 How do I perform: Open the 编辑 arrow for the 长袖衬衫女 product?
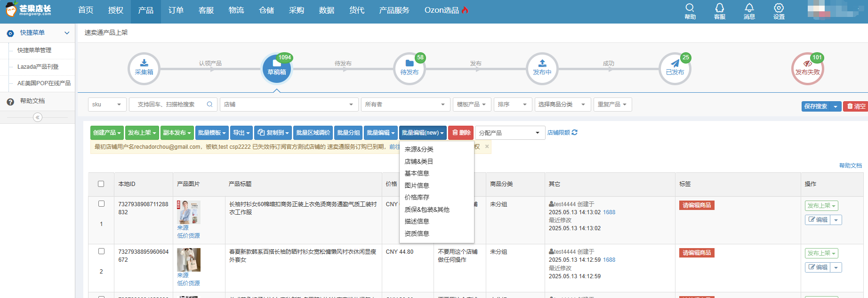point(836,220)
